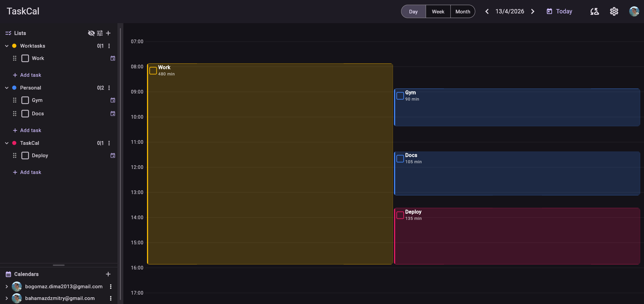Go to next day arrow

tap(533, 11)
